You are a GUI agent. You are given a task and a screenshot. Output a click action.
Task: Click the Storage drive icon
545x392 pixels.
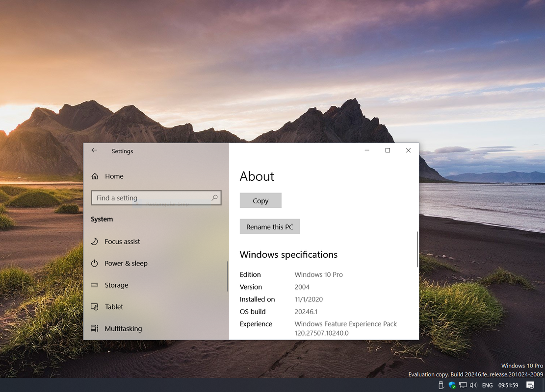pyautogui.click(x=95, y=285)
